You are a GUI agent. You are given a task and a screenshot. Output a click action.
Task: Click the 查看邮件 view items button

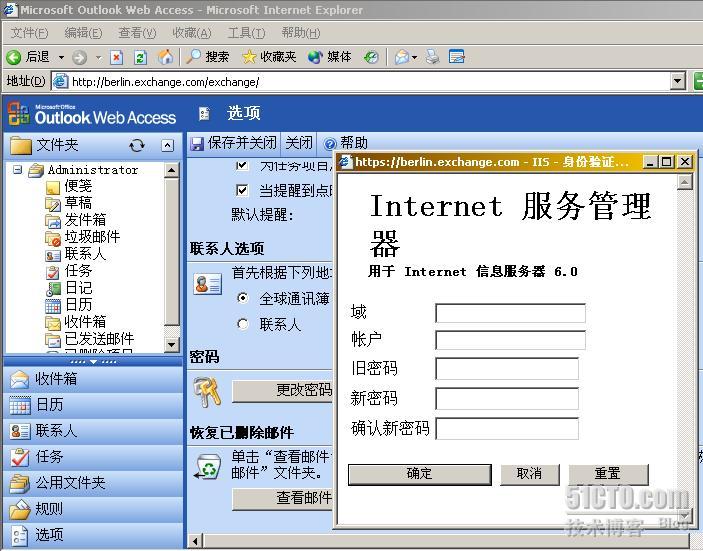(x=282, y=499)
